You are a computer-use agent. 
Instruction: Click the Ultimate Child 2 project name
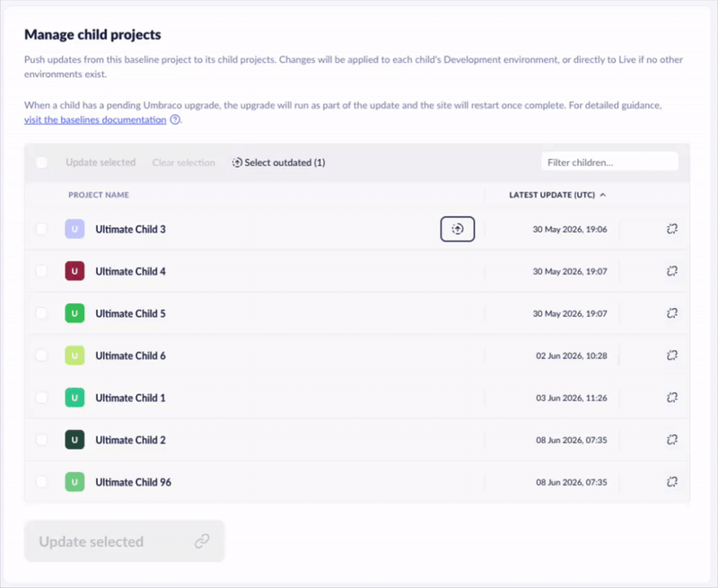[130, 440]
